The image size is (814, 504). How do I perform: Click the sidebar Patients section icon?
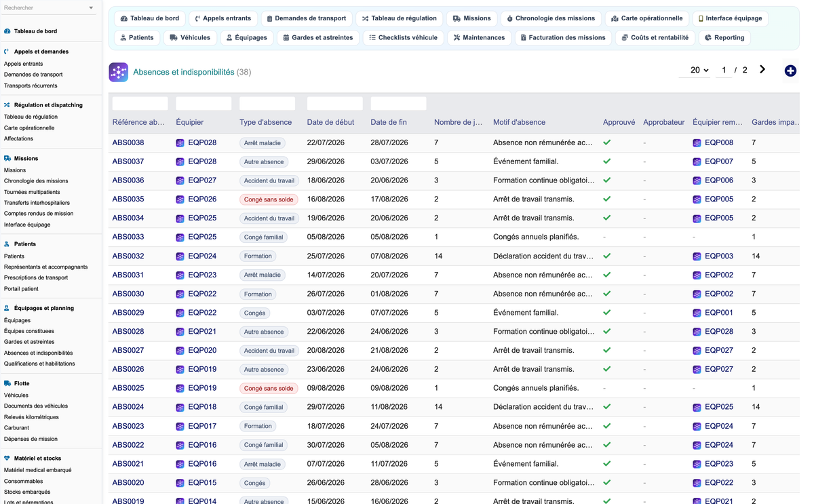[x=7, y=244]
